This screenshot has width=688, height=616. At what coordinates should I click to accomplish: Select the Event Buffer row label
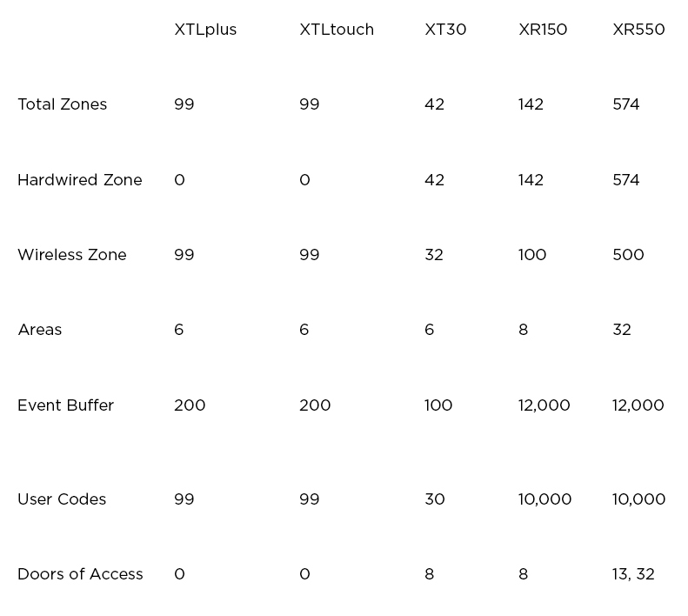pos(66,405)
